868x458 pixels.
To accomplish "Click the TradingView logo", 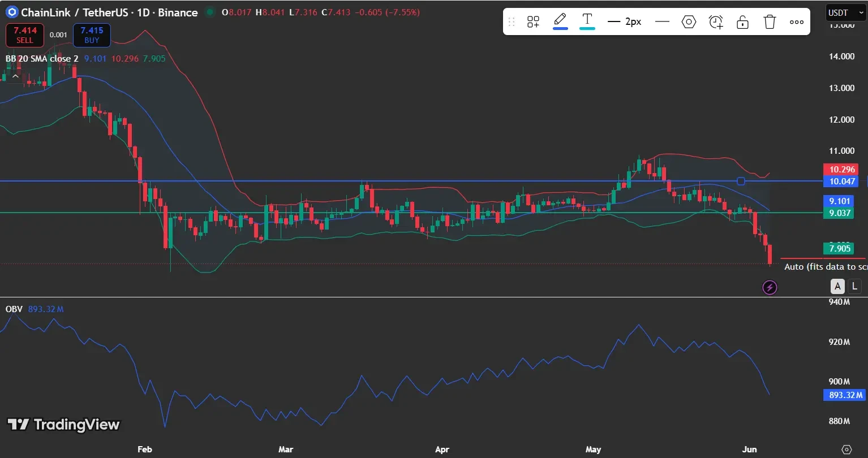I will click(63, 425).
